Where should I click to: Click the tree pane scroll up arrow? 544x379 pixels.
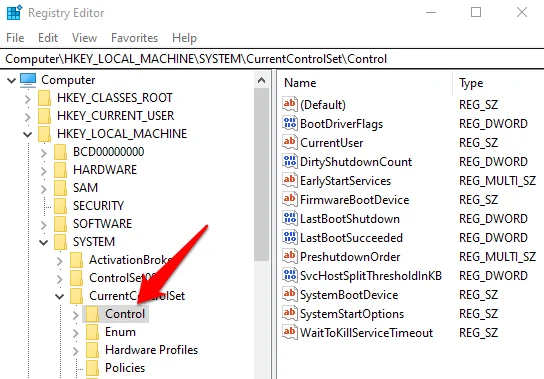click(x=262, y=81)
